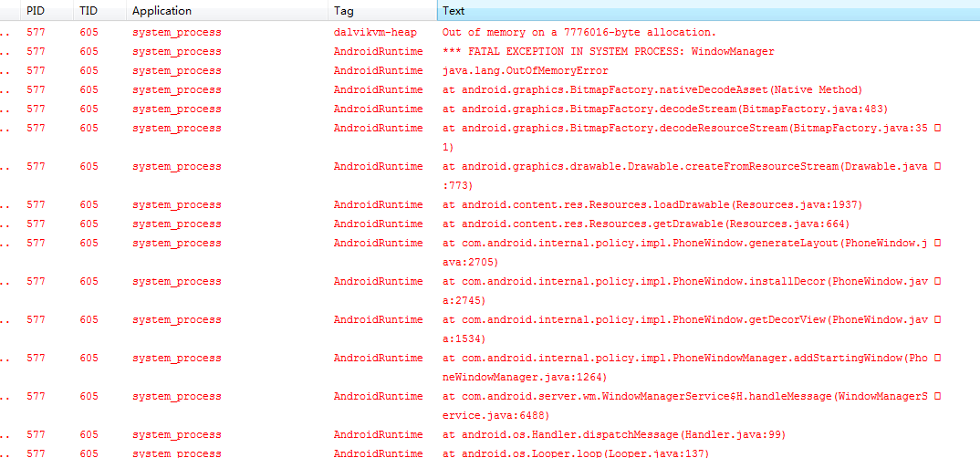The height and width of the screenshot is (458, 980).
Task: Select the Looper.loop log line
Action: click(576, 453)
